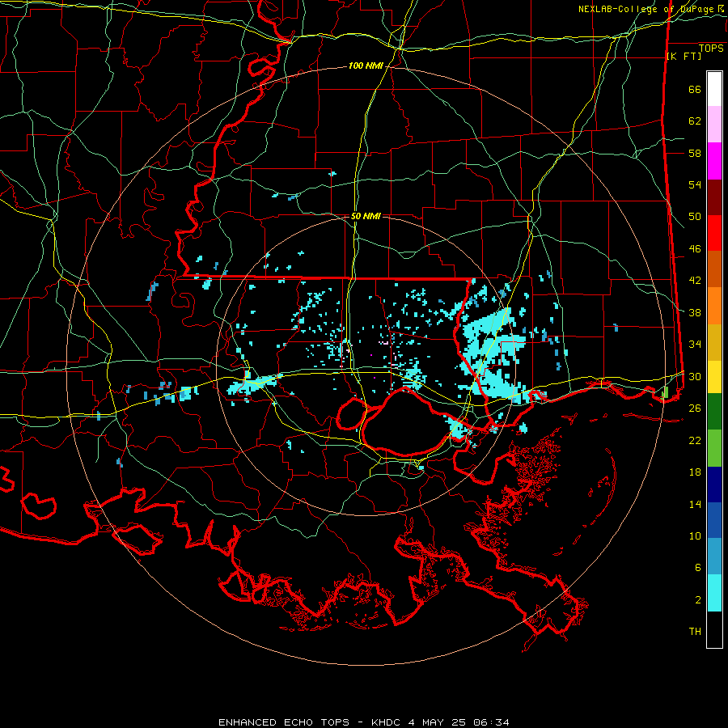The image size is (728, 728).
Task: Click the '62' legend value
Action: 695,121
